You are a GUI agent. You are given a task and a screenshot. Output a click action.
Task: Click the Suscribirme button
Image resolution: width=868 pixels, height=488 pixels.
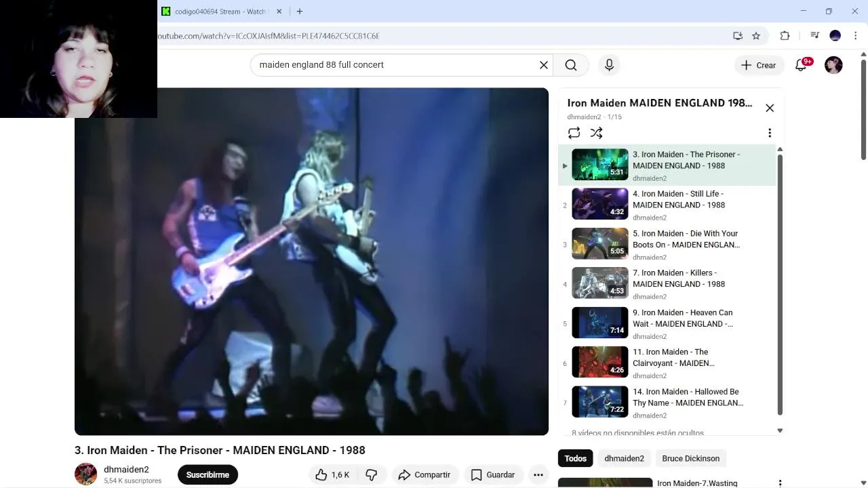coord(208,474)
